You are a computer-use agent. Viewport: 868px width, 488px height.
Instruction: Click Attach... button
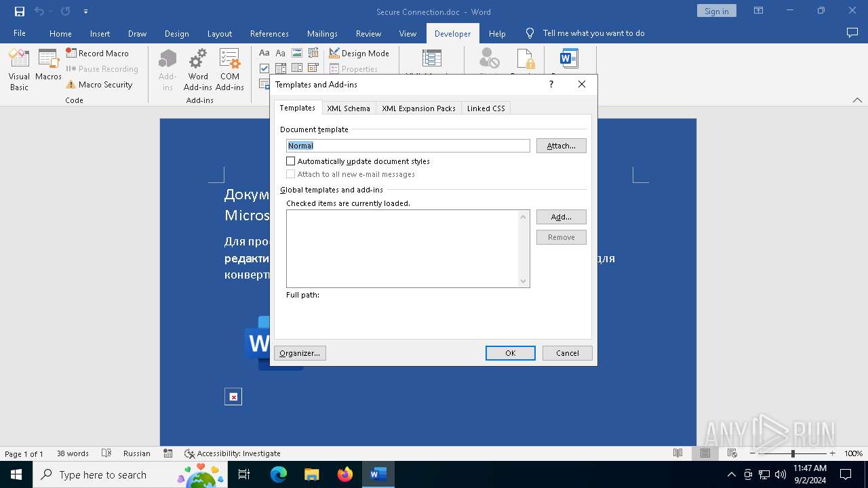(x=561, y=146)
